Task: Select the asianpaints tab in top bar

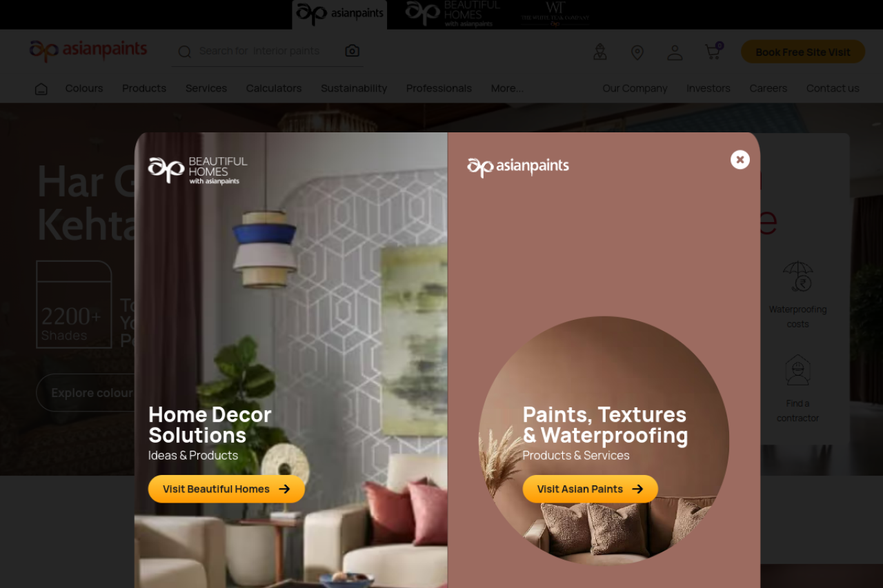Action: pyautogui.click(x=339, y=14)
